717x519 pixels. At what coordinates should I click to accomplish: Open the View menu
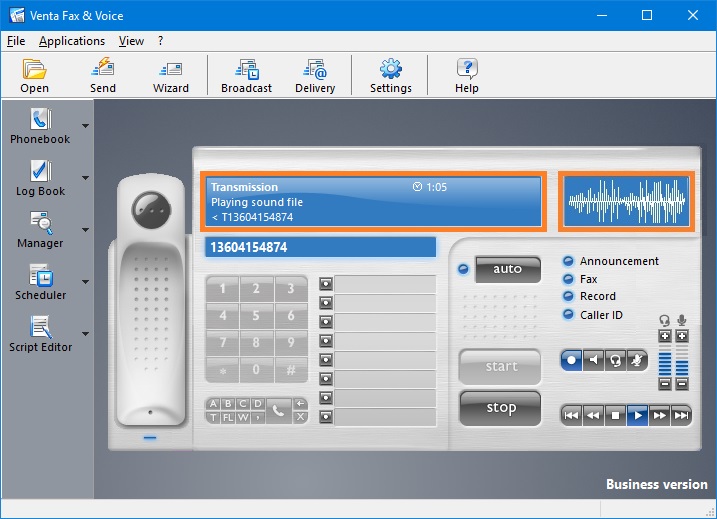[x=131, y=41]
